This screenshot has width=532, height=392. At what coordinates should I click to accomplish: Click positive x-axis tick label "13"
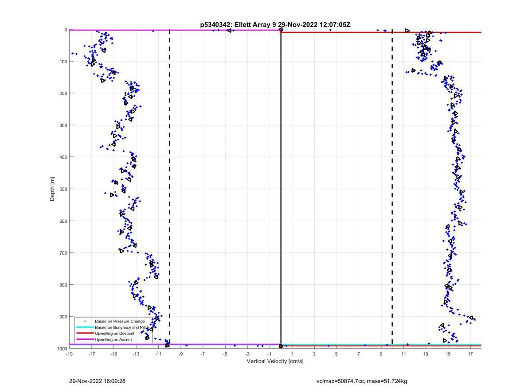426,354
